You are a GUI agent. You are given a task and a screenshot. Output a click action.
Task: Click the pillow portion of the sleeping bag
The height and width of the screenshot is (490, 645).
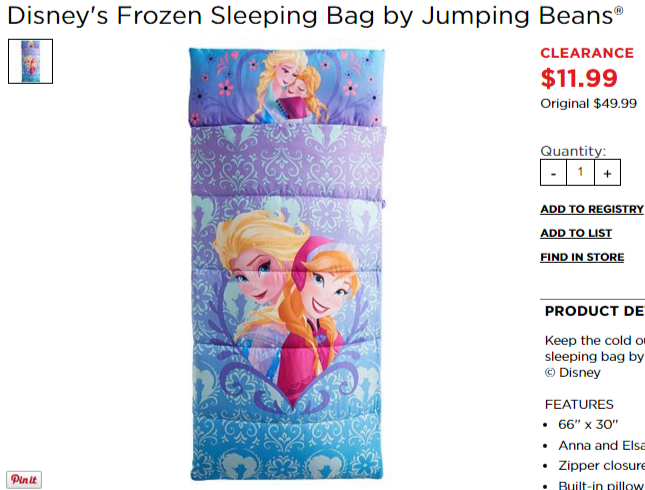pyautogui.click(x=287, y=87)
